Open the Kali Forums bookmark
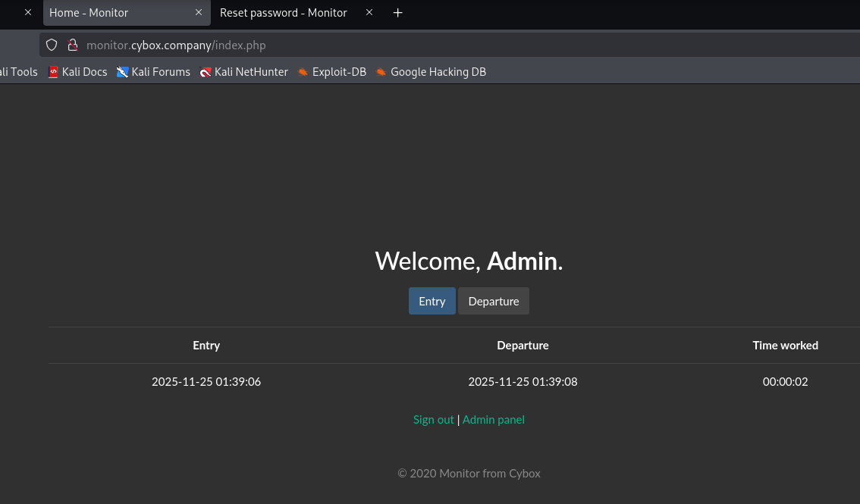This screenshot has height=504, width=860. tap(153, 72)
